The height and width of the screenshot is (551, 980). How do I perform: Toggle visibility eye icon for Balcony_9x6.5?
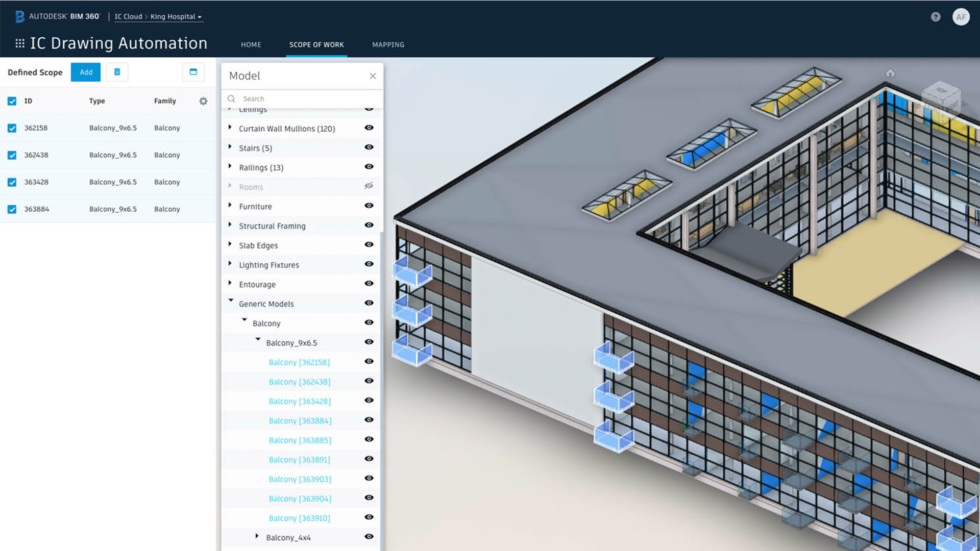pos(369,342)
